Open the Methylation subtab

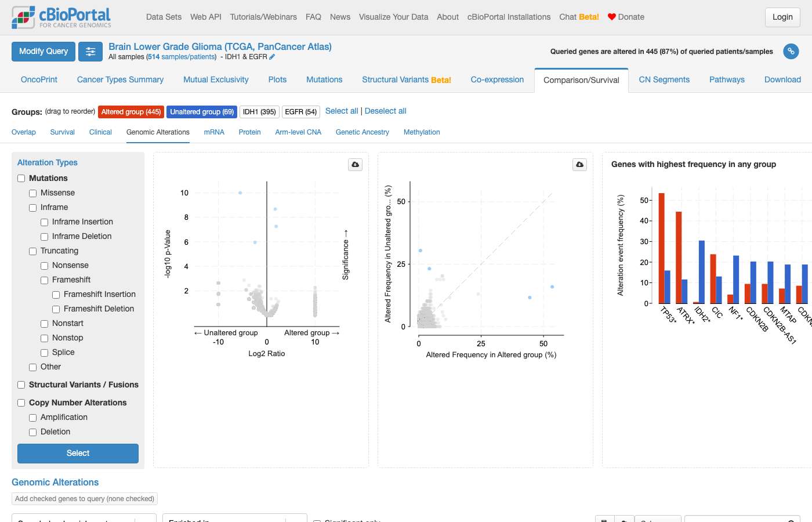[422, 132]
